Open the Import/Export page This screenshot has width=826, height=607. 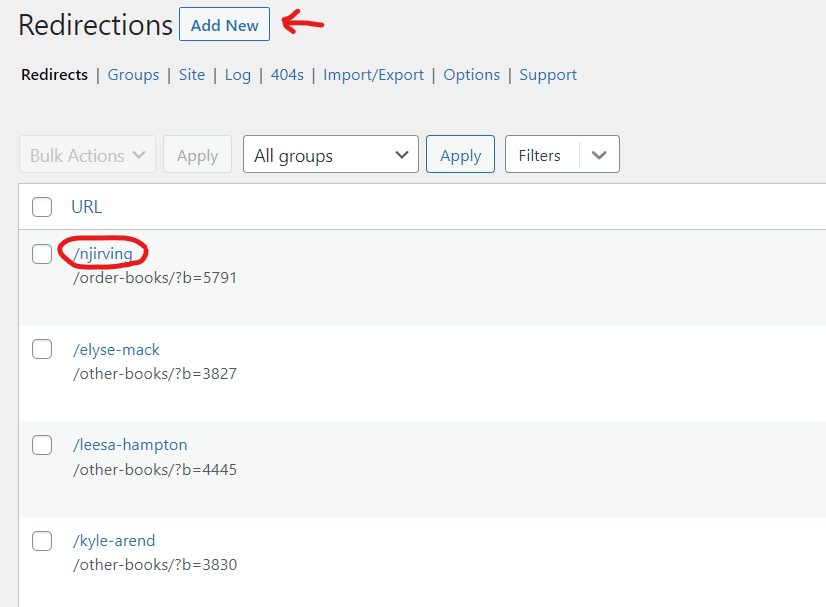pos(373,75)
